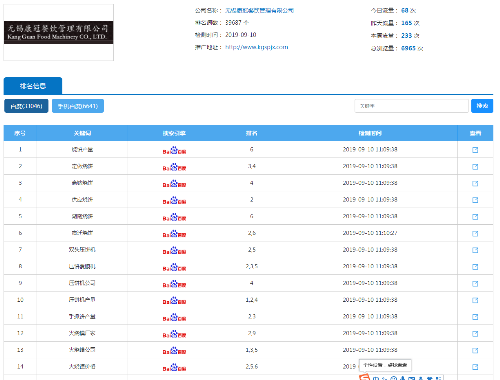Select the blue ranking info tab

coord(33,86)
